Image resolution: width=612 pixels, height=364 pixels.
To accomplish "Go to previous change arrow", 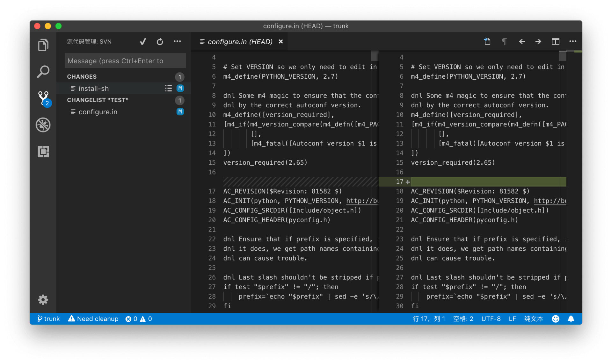I will (x=521, y=41).
